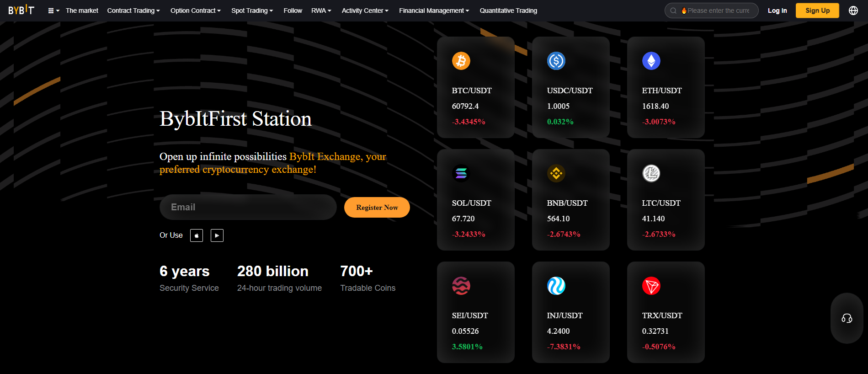This screenshot has height=374, width=868.
Task: Open customer support headset icon
Action: (847, 318)
